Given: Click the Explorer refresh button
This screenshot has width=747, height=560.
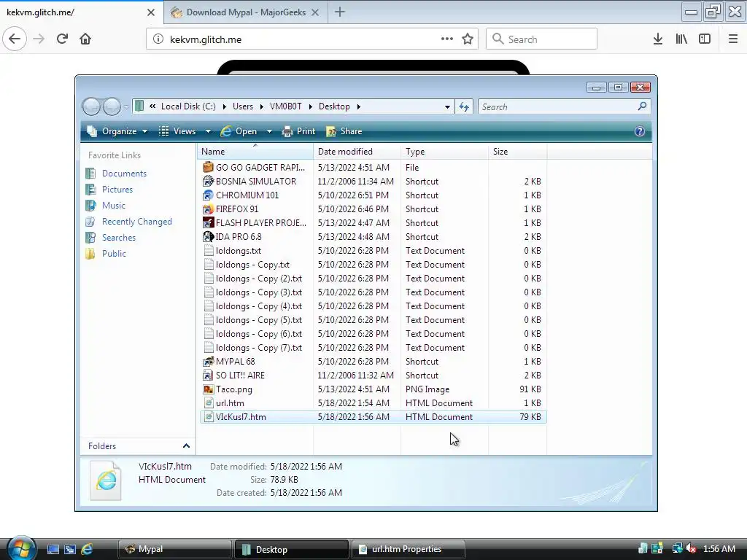Looking at the screenshot, I should point(464,106).
